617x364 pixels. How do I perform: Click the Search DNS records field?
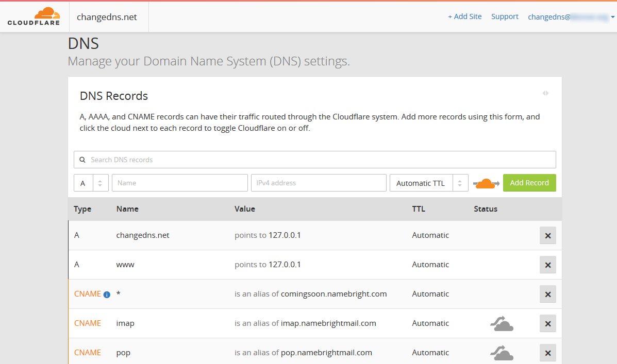pyautogui.click(x=314, y=160)
